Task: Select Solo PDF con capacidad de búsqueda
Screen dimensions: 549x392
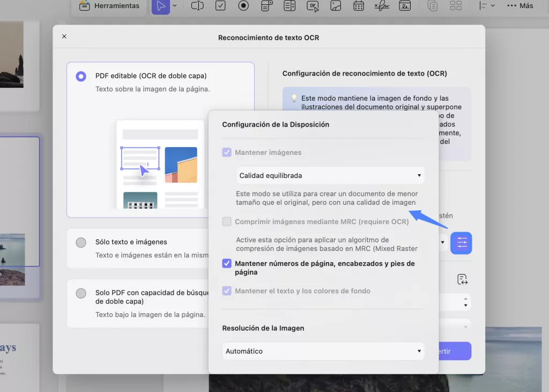Action: pos(81,293)
